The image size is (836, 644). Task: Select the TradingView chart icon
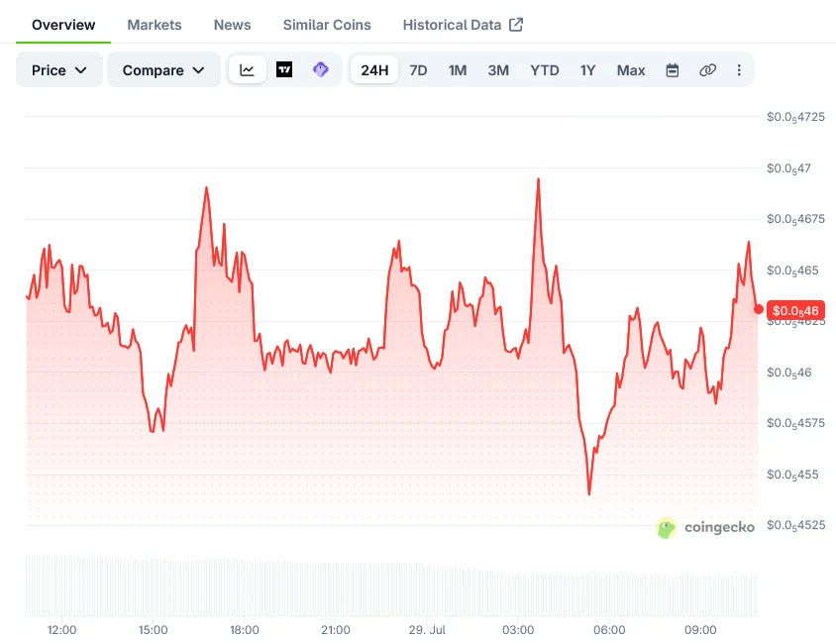[x=284, y=69]
